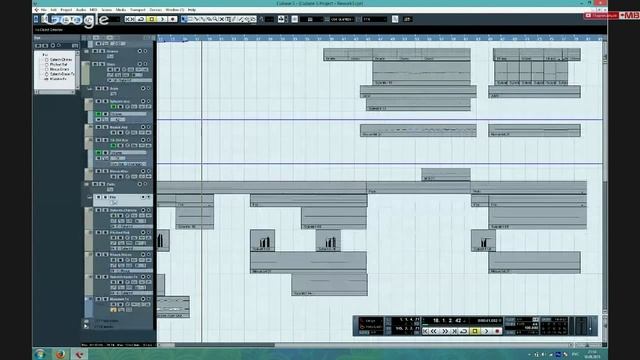This screenshot has height=360, width=640.
Task: Click the Record button in the top toolbar
Action: [172, 19]
